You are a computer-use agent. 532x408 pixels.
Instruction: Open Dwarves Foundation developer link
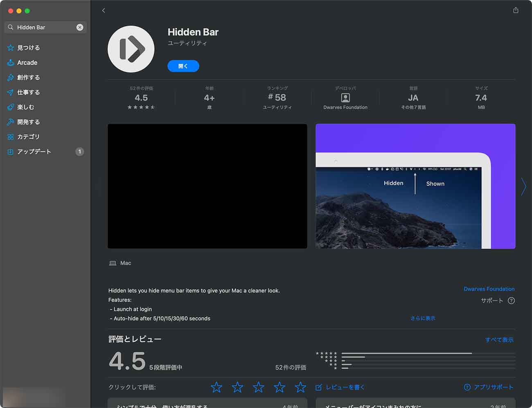coord(489,289)
